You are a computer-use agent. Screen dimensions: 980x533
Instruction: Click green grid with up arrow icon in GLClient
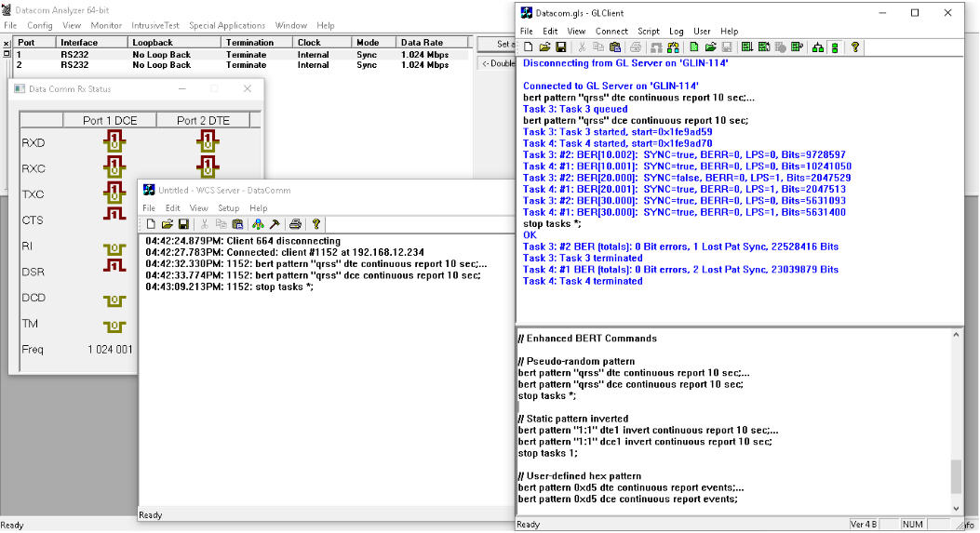[764, 47]
